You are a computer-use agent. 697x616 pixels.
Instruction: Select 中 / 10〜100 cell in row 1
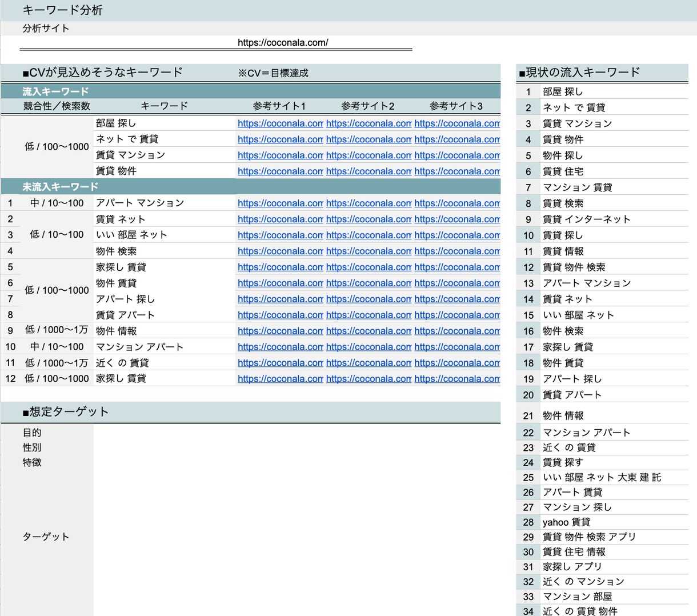(x=57, y=203)
